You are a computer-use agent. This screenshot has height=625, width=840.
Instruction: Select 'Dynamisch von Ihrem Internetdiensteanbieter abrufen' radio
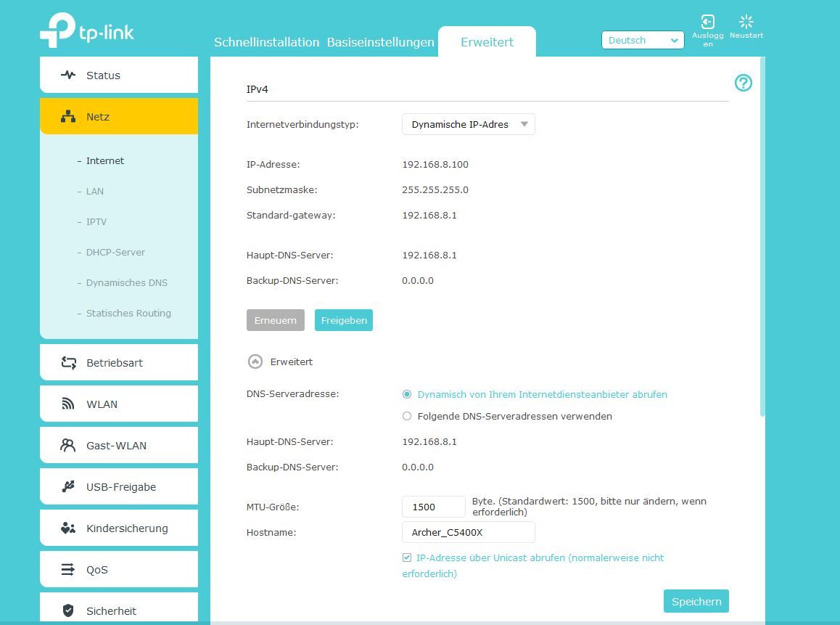coord(407,395)
